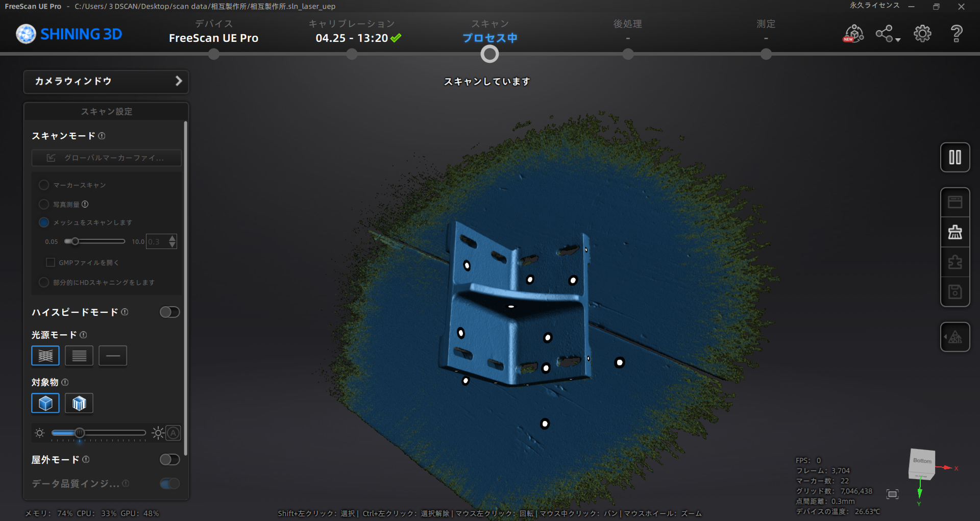Screen dimensions: 980x521
Task: Select the マーカースキャン radio option
Action: pyautogui.click(x=44, y=185)
